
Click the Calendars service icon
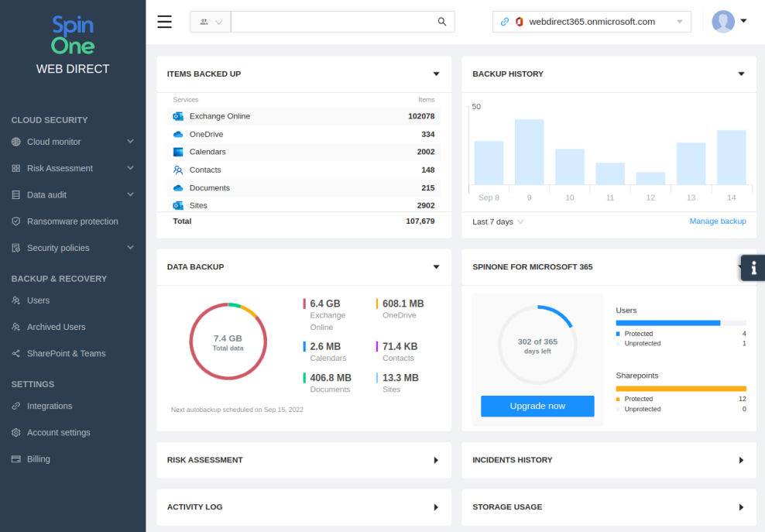[x=178, y=152]
